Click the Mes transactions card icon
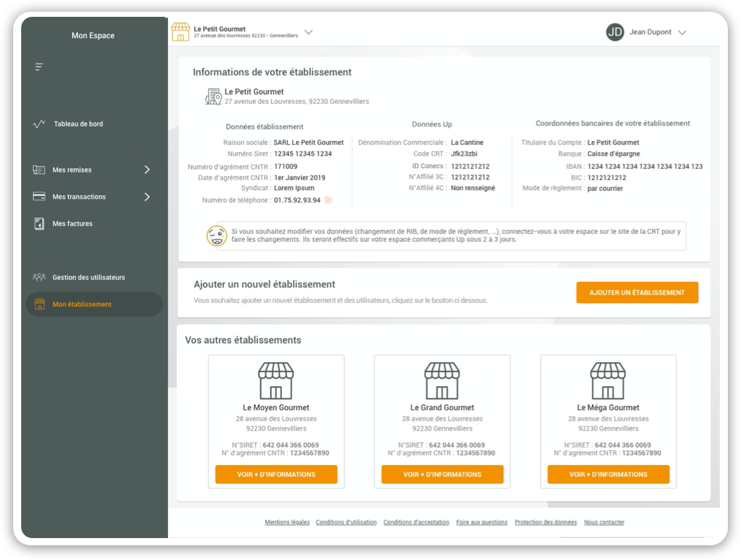This screenshot has width=741, height=560. (x=39, y=197)
